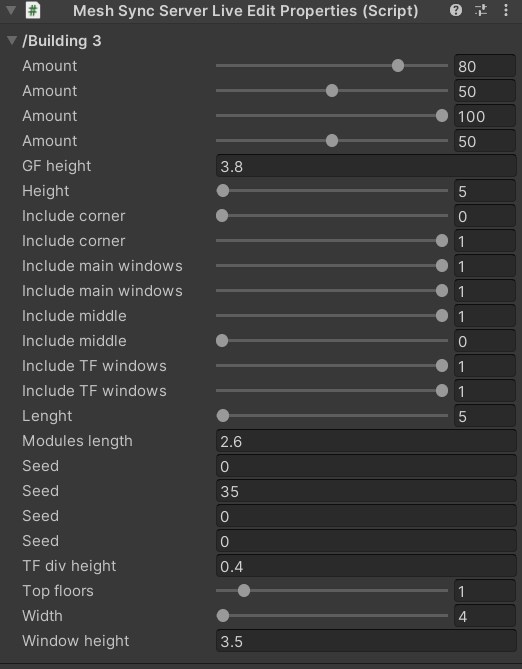Click the Height slider track
The image size is (522, 669).
click(x=332, y=191)
